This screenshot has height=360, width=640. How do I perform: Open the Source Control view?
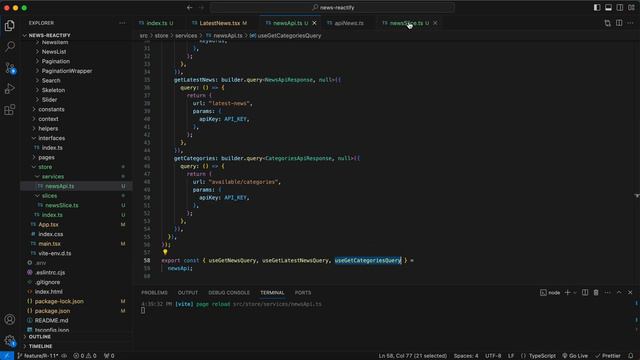click(10, 68)
